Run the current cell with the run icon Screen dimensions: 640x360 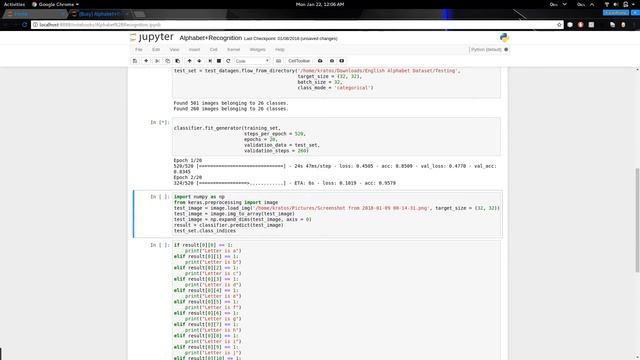click(210, 61)
